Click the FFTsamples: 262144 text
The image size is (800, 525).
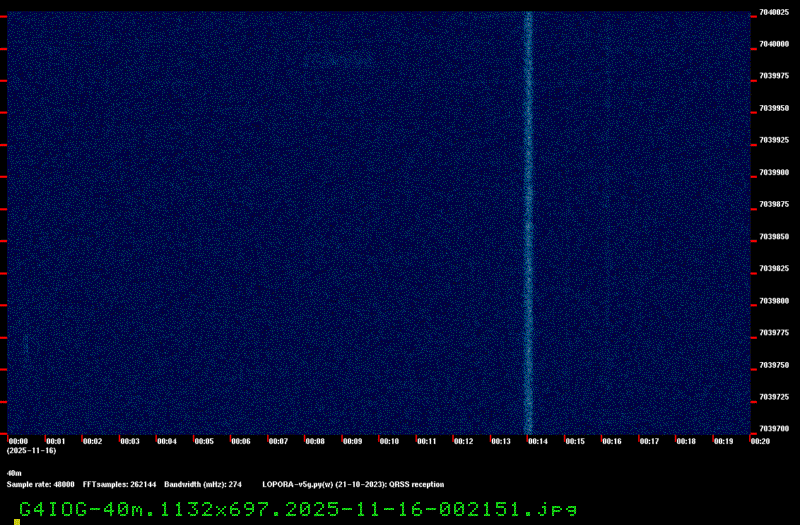coord(119,485)
